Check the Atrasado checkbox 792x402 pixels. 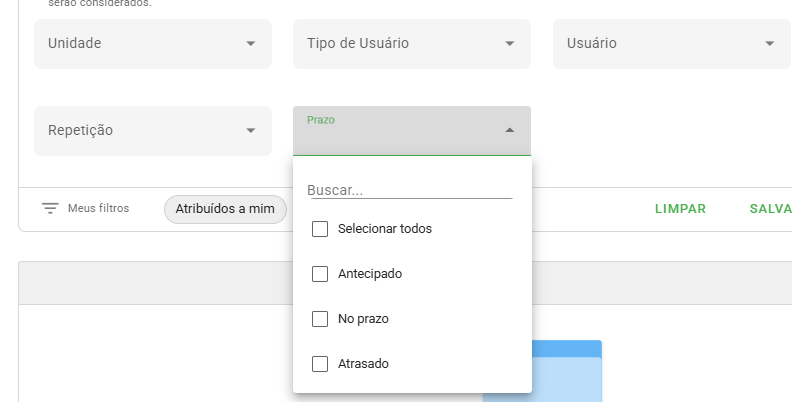(320, 364)
